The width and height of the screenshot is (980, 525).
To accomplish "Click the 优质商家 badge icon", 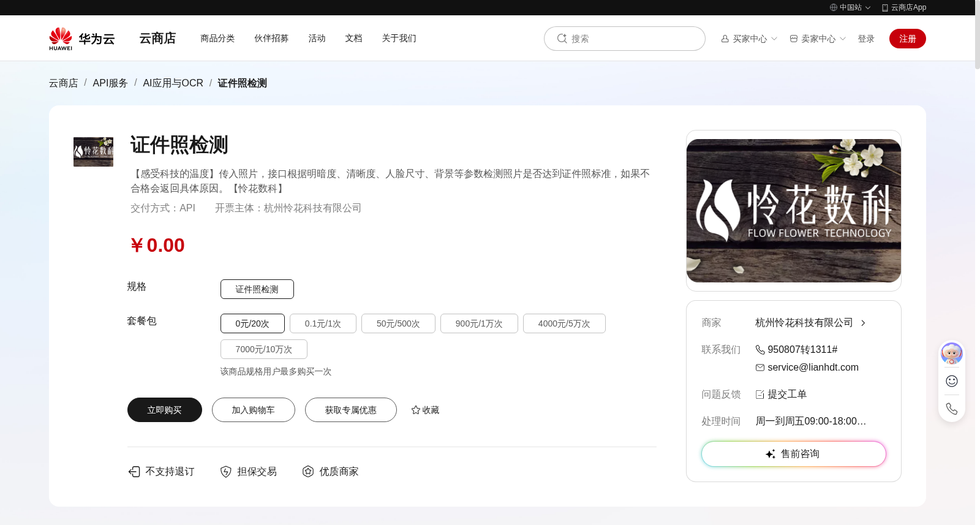I will coord(308,471).
